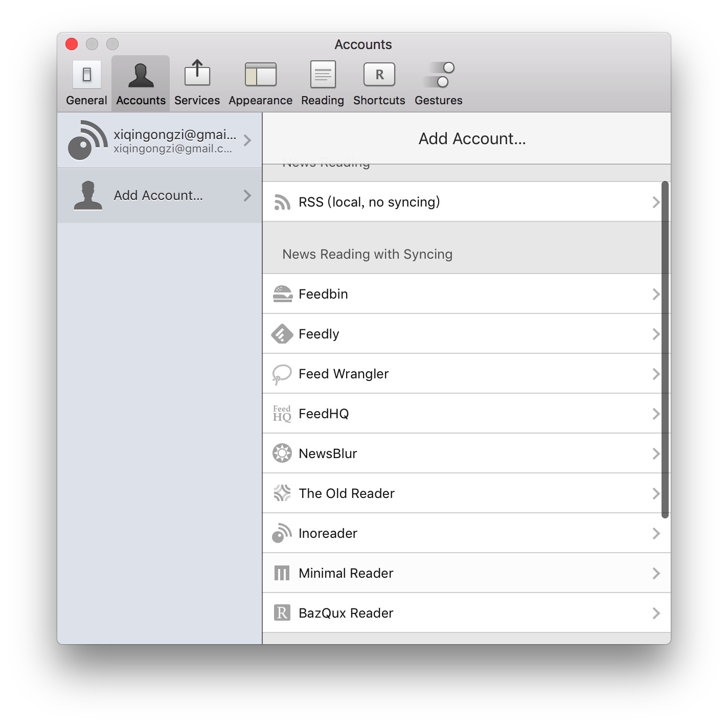Open the FeedHQ row chevron
The image size is (728, 726).
point(656,414)
